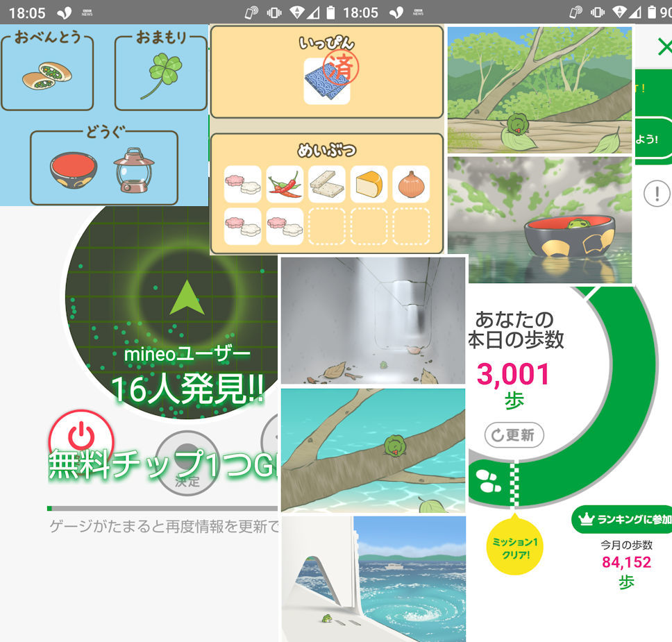The image size is (672, 642).
Task: Click the gauge progress bar
Action: [x=162, y=508]
